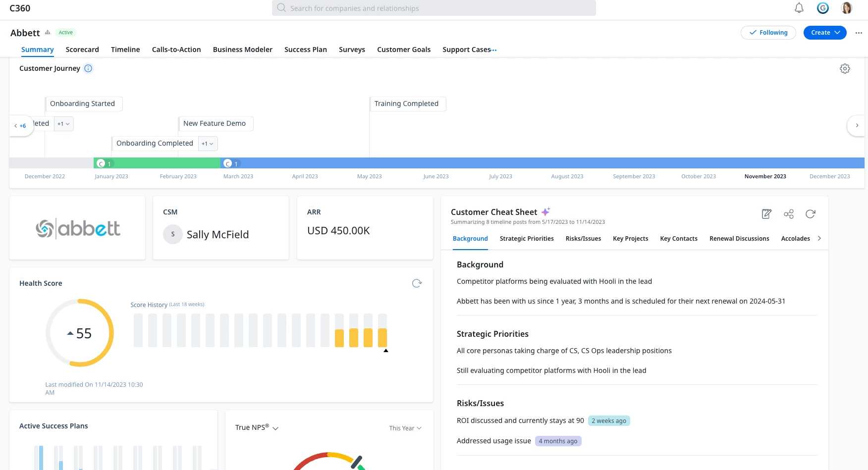Click the health score 55 gauge

tap(80, 333)
